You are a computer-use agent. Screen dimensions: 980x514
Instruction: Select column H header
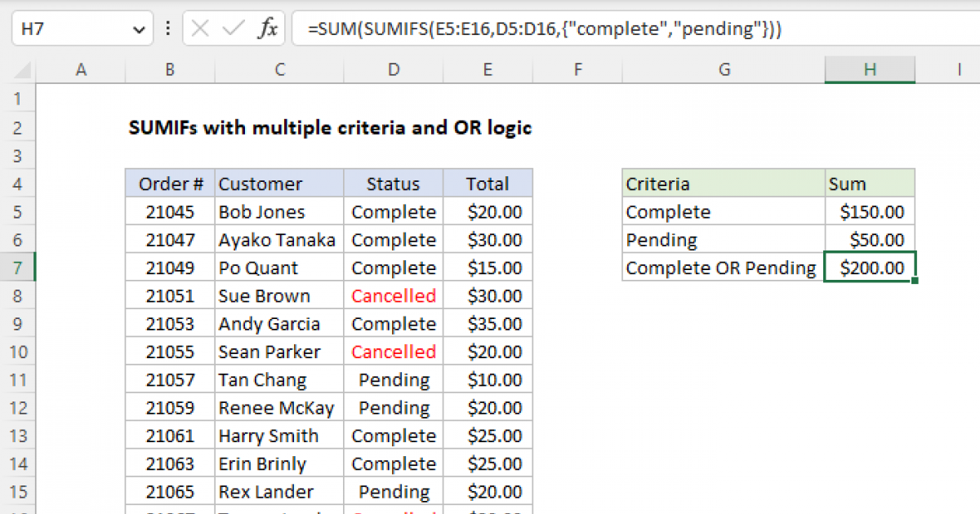point(870,70)
